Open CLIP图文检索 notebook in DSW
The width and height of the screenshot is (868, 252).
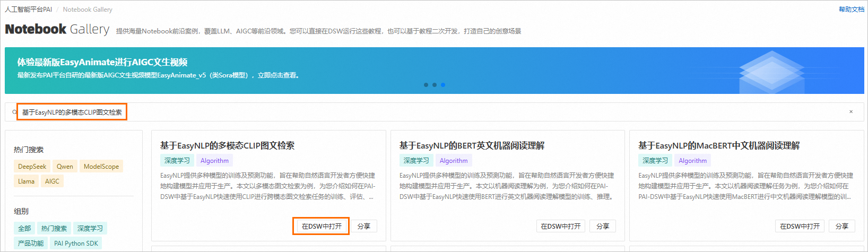point(322,226)
